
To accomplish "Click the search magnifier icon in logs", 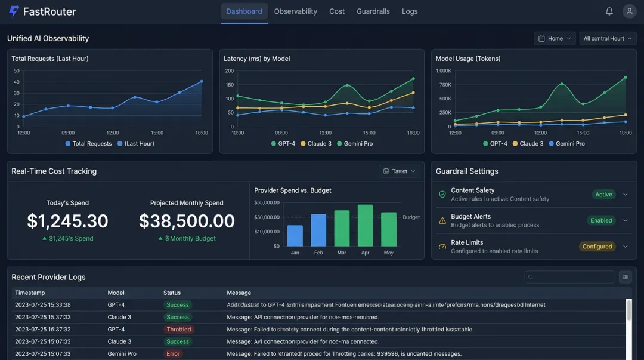I will tap(531, 277).
